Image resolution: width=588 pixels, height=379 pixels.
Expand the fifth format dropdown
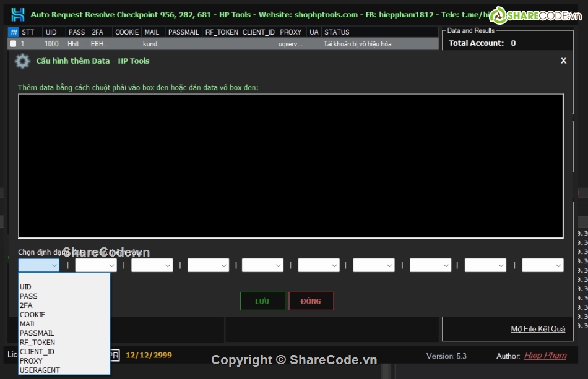262,265
